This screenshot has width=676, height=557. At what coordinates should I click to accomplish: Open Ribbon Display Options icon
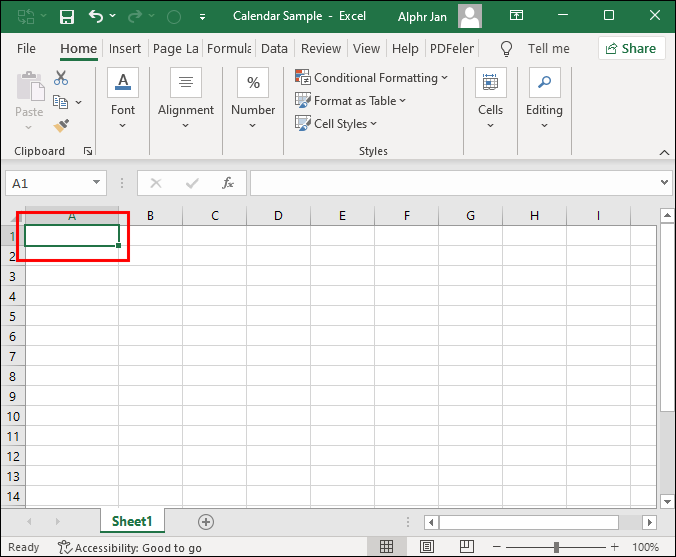[x=516, y=16]
